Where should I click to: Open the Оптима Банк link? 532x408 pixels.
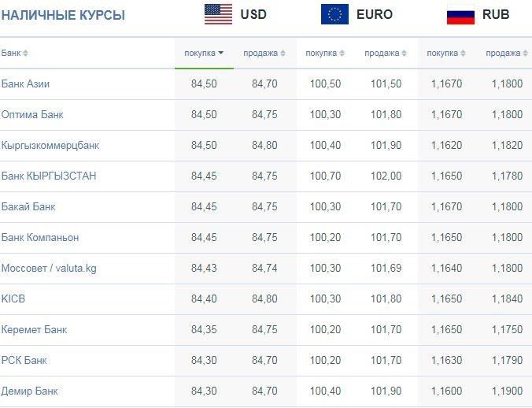click(x=32, y=115)
